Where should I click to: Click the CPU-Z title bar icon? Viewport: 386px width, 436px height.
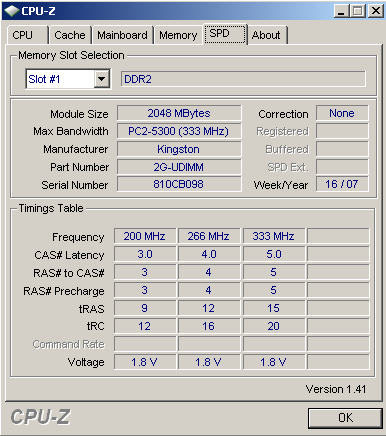(x=11, y=11)
